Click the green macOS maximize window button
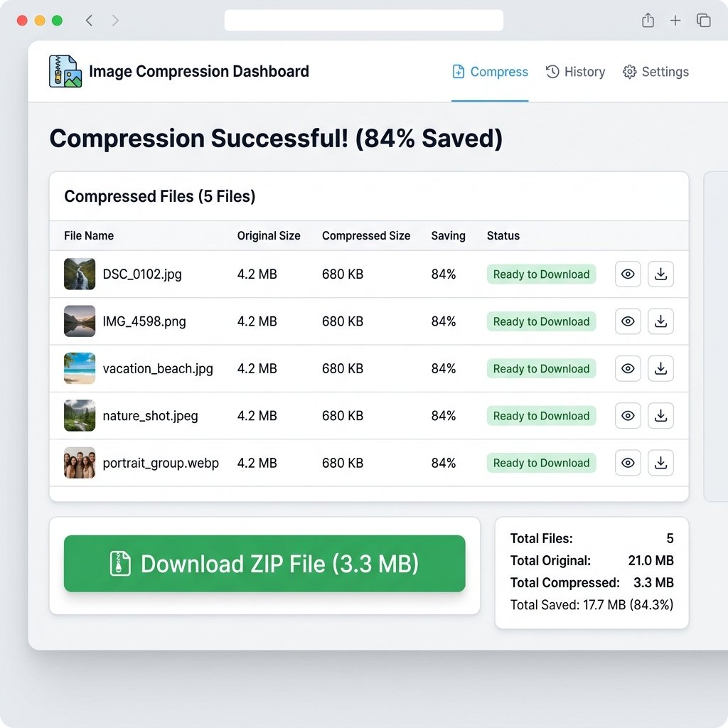This screenshot has width=728, height=728. 57,21
